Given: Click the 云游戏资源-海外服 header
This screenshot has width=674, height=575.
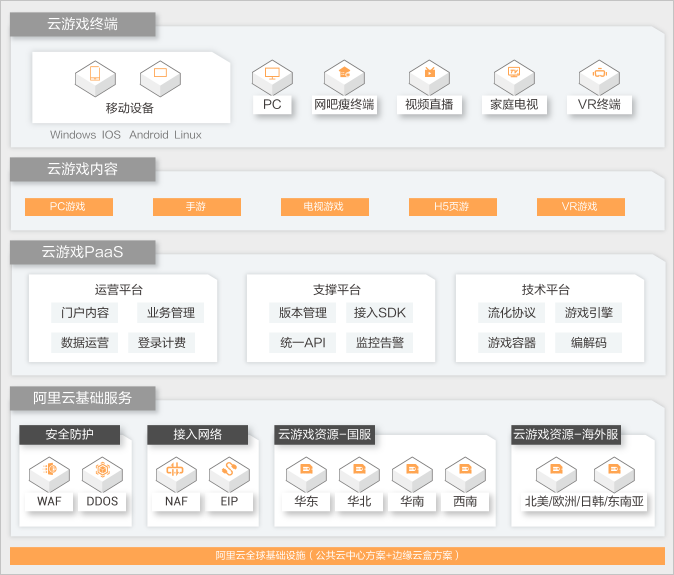Looking at the screenshot, I should coord(566,434).
